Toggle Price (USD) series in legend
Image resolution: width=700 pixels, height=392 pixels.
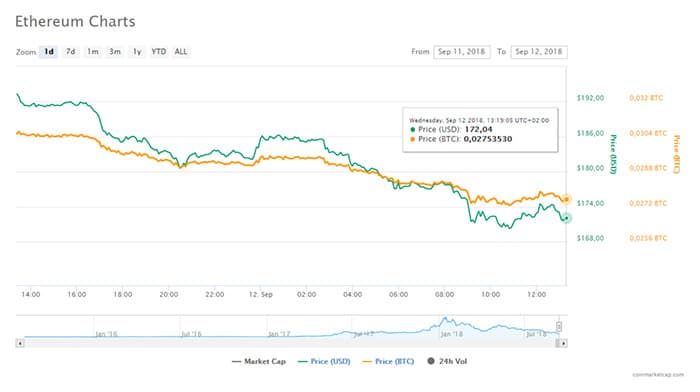coord(324,361)
